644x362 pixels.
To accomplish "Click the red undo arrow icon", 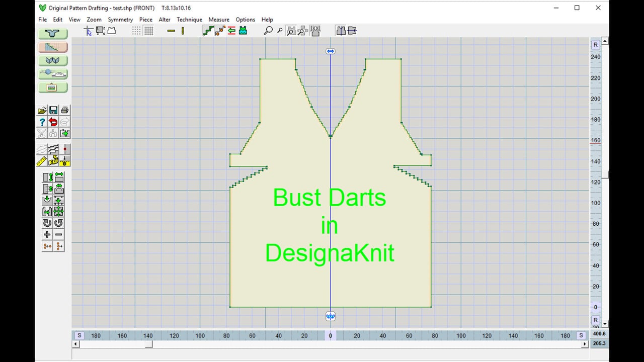I will coord(53,122).
